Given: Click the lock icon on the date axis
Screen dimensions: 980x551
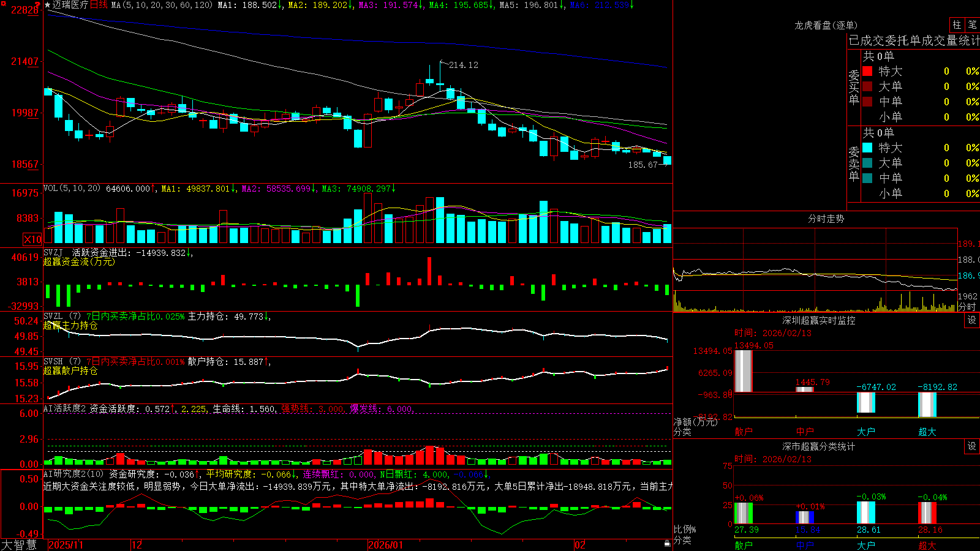Looking at the screenshot, I should click(667, 544).
